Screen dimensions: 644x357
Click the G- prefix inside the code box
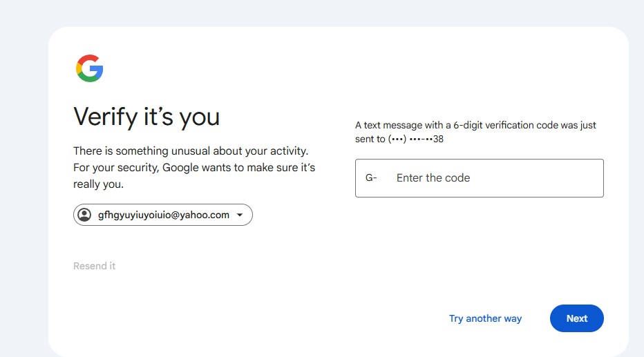click(x=371, y=177)
